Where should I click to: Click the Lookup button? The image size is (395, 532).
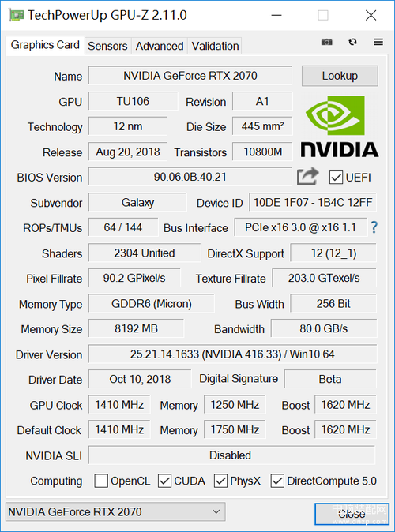340,76
